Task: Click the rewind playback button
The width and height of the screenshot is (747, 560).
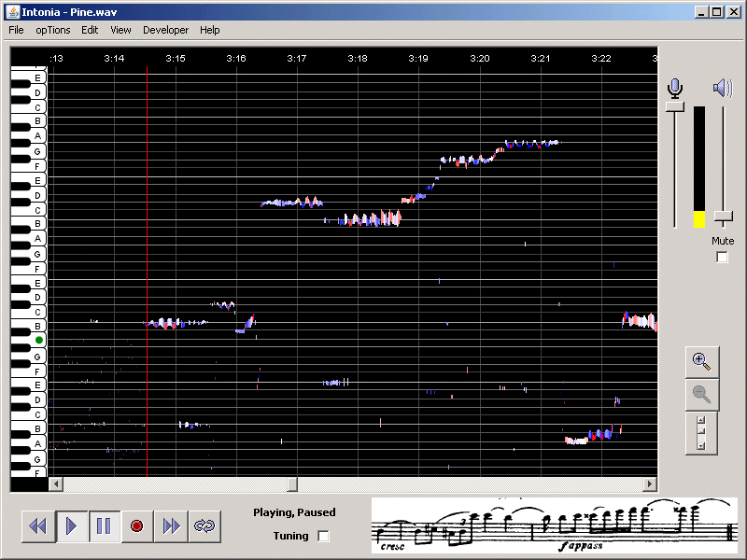Action: click(38, 526)
